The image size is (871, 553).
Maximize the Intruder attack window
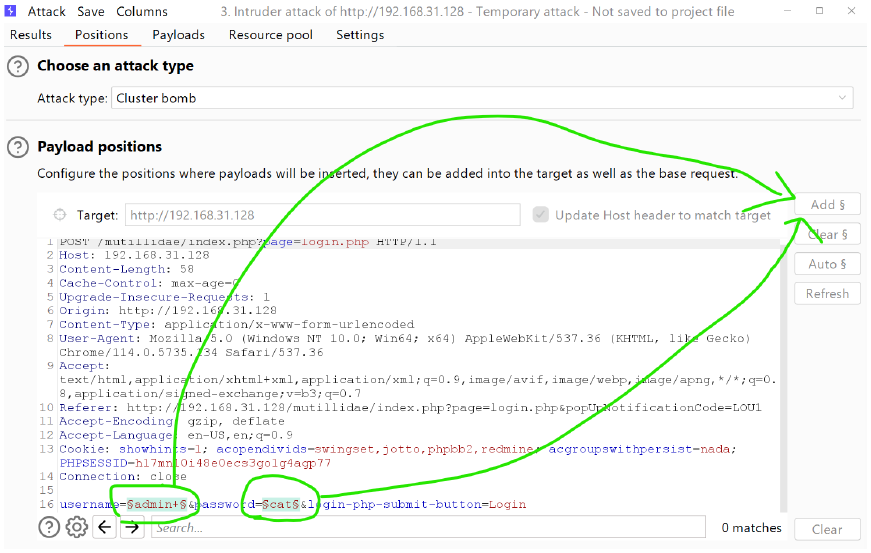(819, 11)
